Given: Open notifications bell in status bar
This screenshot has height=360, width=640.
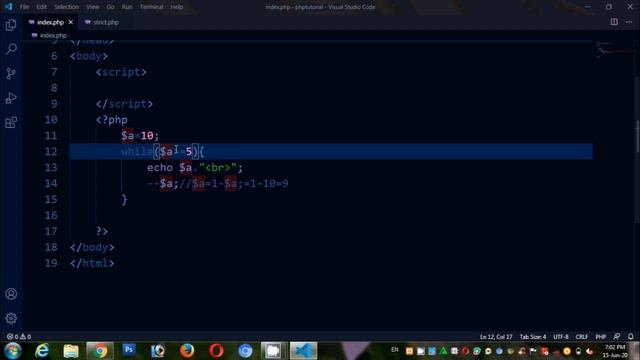Looking at the screenshot, I should [631, 337].
